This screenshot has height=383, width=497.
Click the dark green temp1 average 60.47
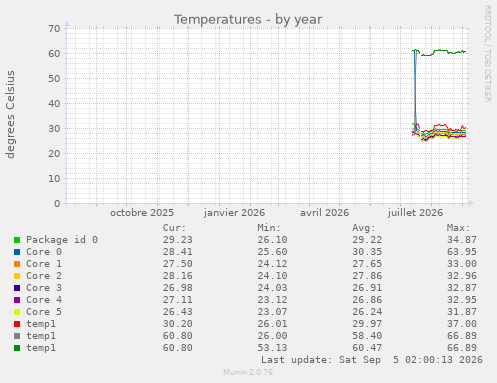pyautogui.click(x=367, y=348)
